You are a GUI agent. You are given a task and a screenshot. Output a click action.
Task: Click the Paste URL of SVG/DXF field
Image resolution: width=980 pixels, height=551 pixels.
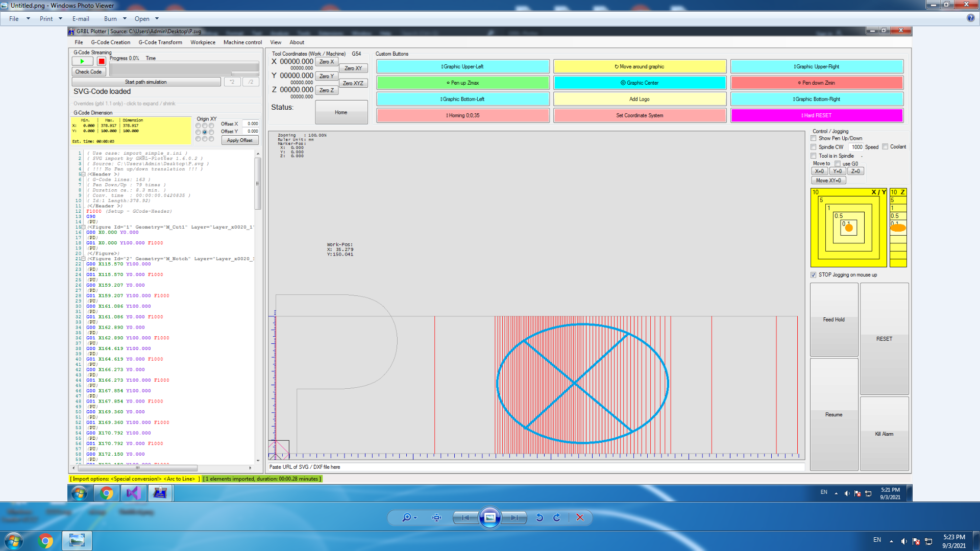536,467
